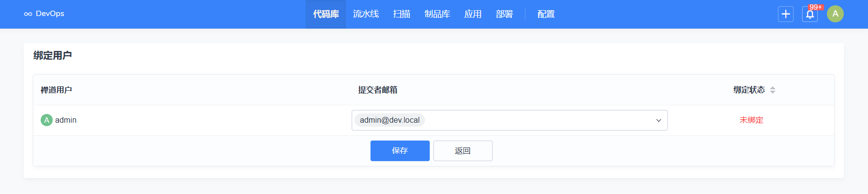This screenshot has height=194, width=868.
Task: Sort by 绑定状态 using sort arrows
Action: coord(772,90)
